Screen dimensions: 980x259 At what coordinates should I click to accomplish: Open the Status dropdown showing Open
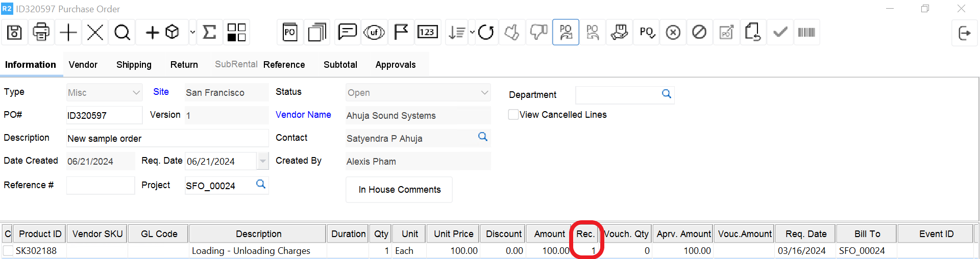pyautogui.click(x=484, y=93)
